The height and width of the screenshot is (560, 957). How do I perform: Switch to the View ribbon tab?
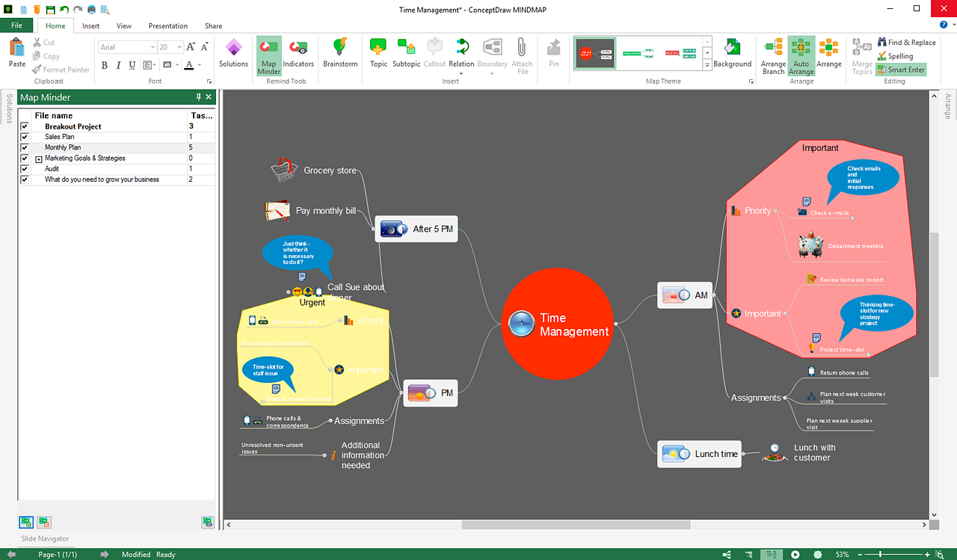pos(124,25)
